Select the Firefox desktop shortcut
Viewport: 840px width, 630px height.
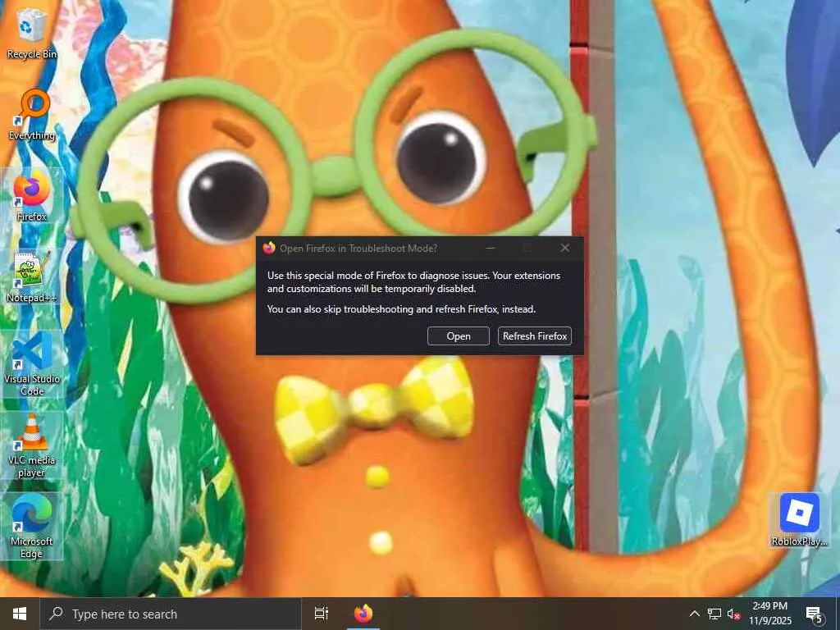pos(31,195)
